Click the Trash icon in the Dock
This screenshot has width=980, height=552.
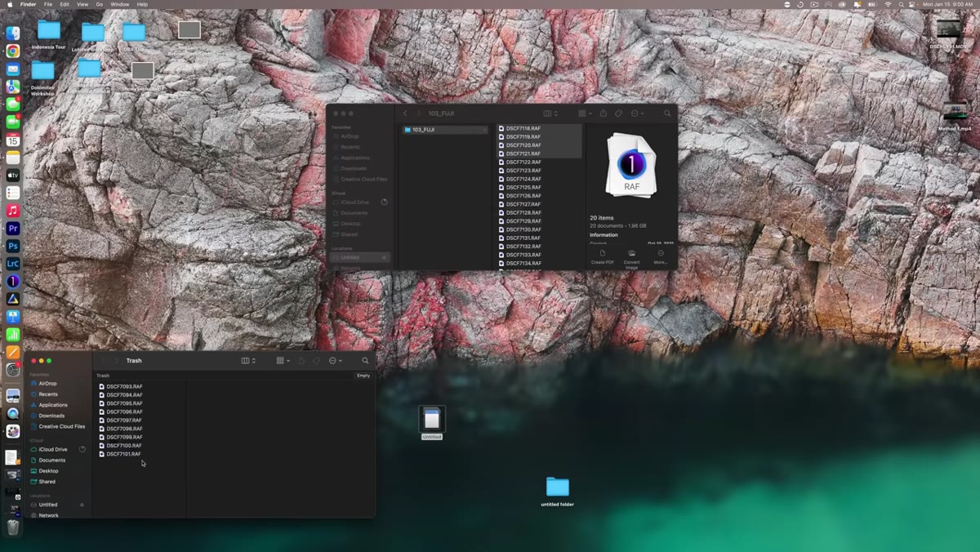click(x=13, y=528)
